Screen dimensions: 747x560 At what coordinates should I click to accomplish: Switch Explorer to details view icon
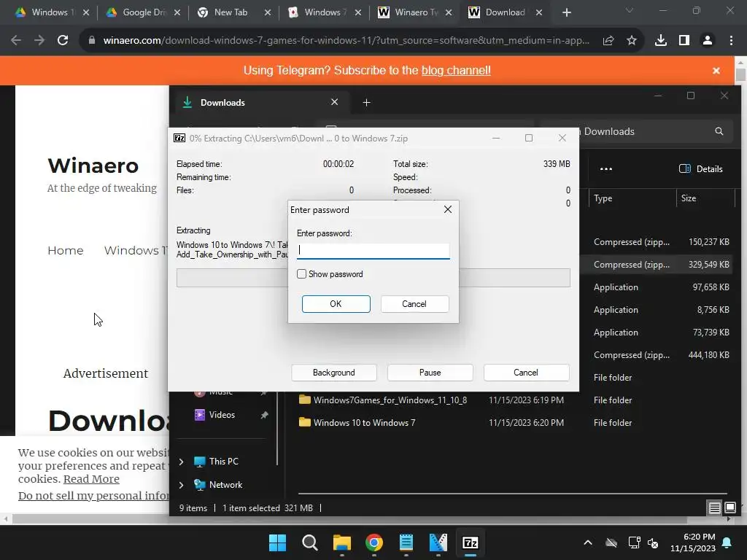point(715,508)
